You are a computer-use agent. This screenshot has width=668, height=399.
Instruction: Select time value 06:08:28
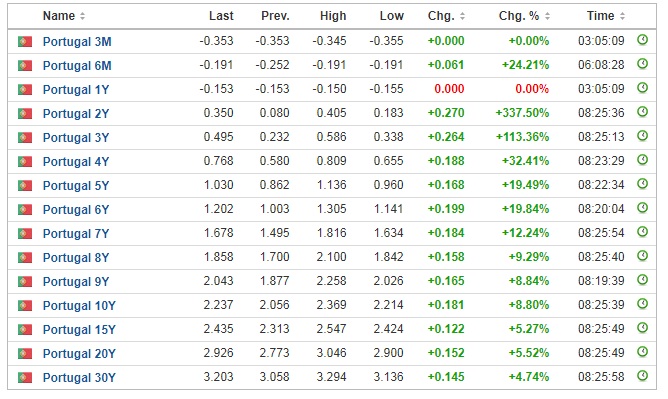[x=601, y=65]
